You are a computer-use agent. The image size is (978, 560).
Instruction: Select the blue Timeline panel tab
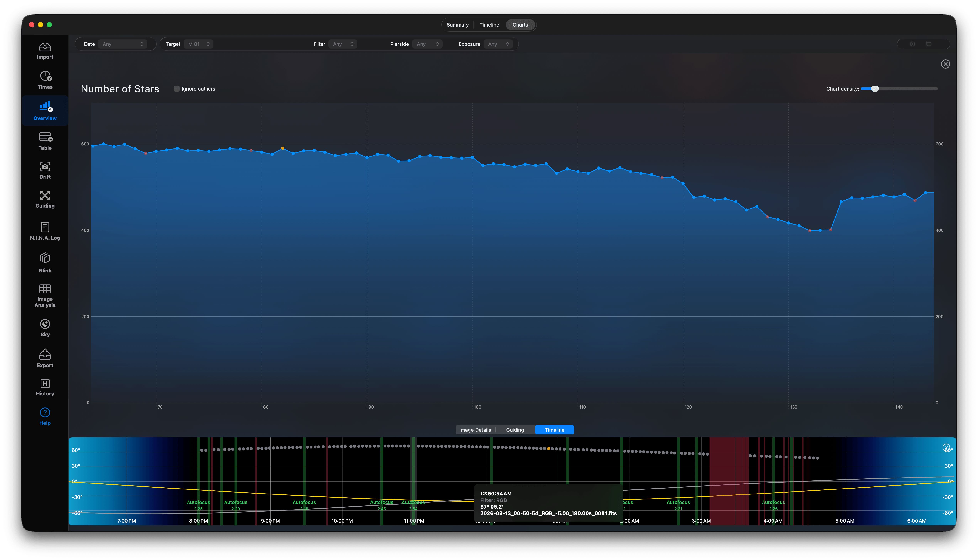pyautogui.click(x=554, y=430)
